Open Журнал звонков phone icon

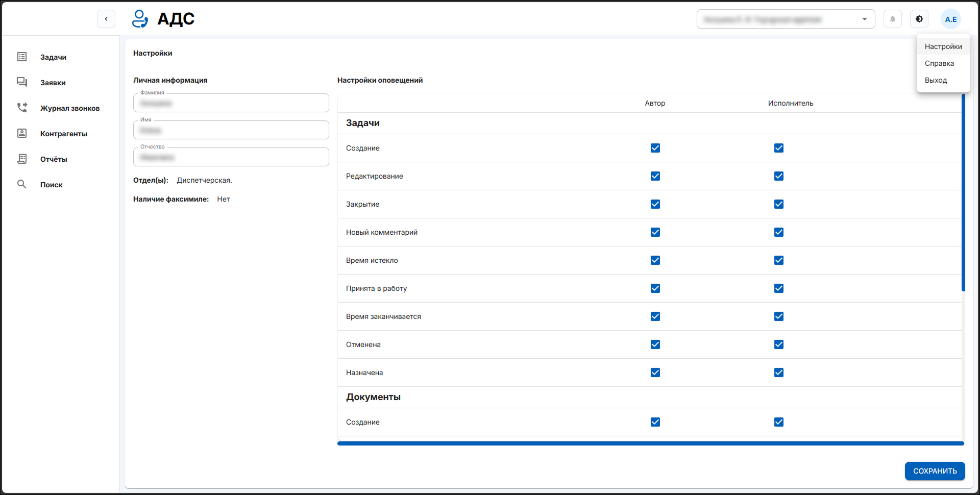22,108
